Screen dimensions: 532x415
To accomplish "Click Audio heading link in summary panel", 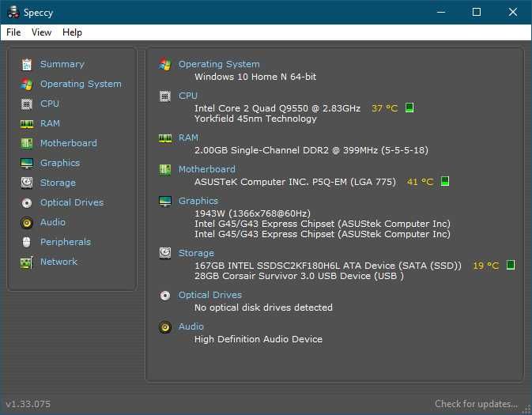I will [191, 326].
